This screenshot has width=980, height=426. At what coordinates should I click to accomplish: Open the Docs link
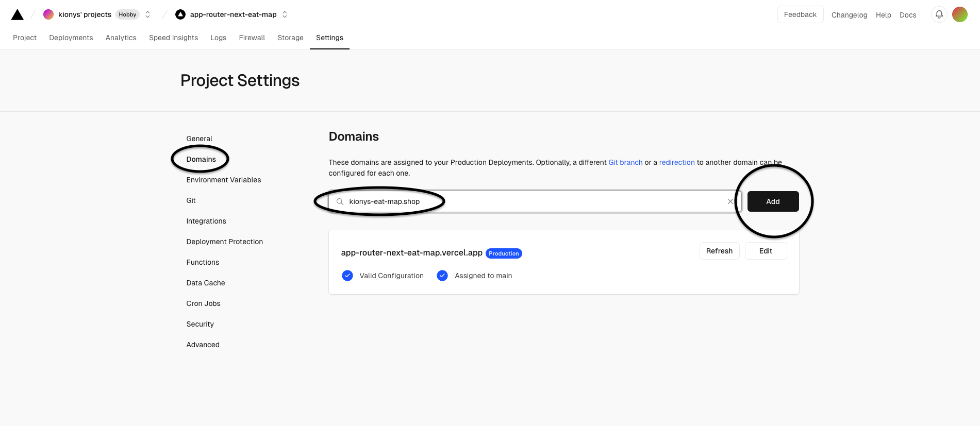click(908, 15)
